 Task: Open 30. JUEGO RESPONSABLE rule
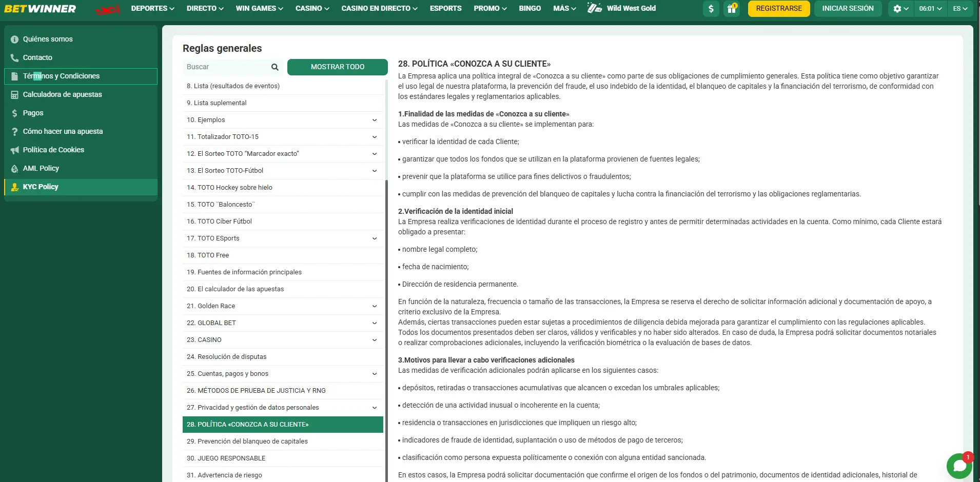tap(283, 458)
